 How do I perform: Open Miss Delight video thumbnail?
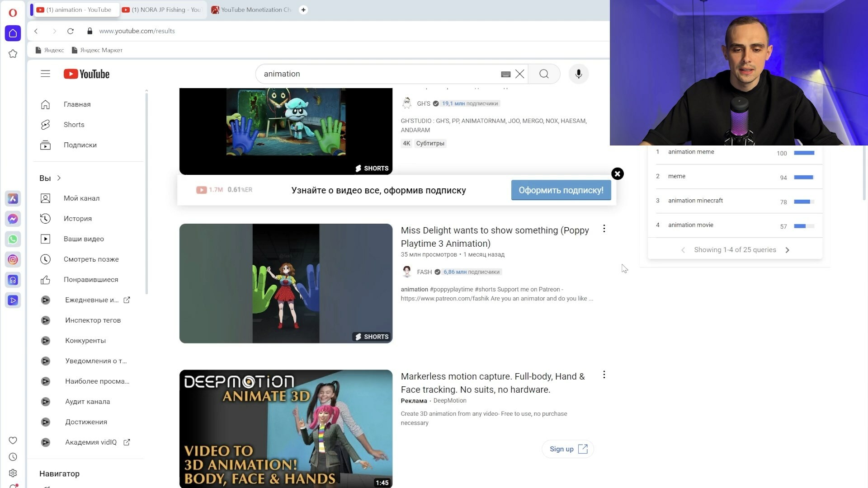coord(286,283)
